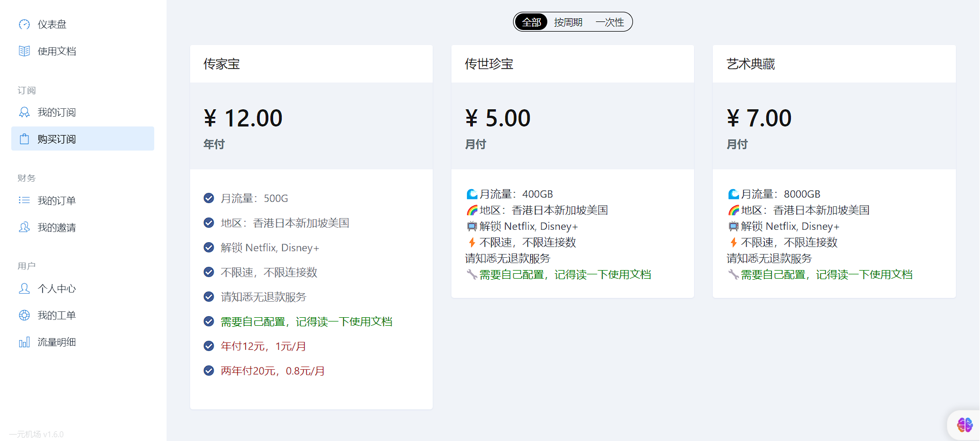The width and height of the screenshot is (980, 441).
Task: Go to 我的订单 in sidebar
Action: click(x=56, y=200)
